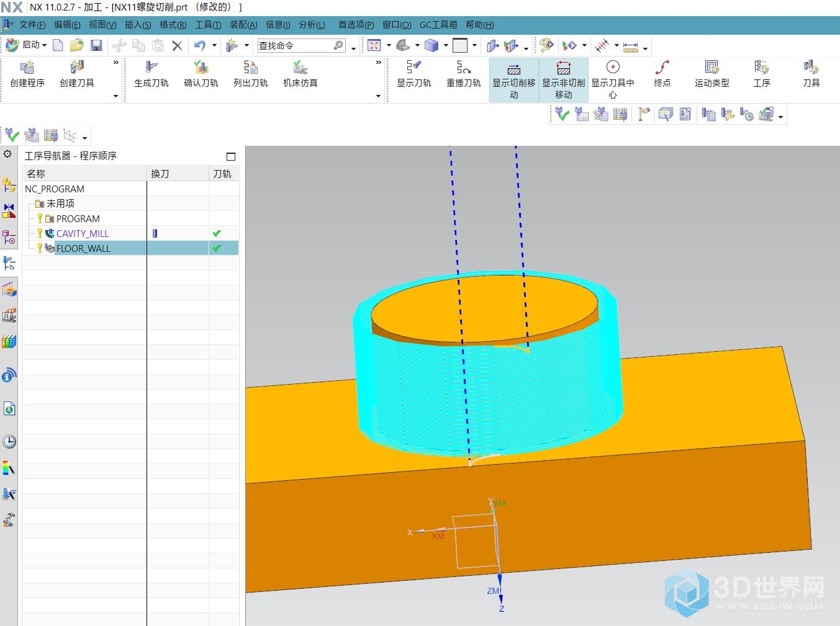This screenshot has height=626, width=840.
Task: Open the 工具 Tools menu
Action: pos(208,25)
